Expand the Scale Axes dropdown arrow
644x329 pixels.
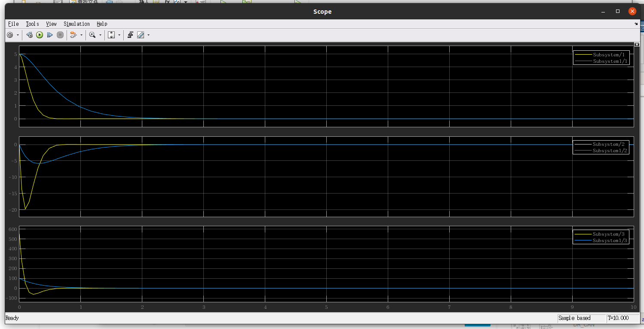(119, 35)
